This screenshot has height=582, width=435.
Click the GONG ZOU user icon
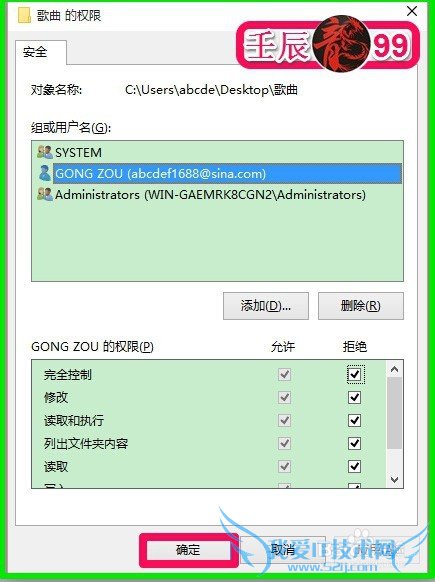click(45, 173)
